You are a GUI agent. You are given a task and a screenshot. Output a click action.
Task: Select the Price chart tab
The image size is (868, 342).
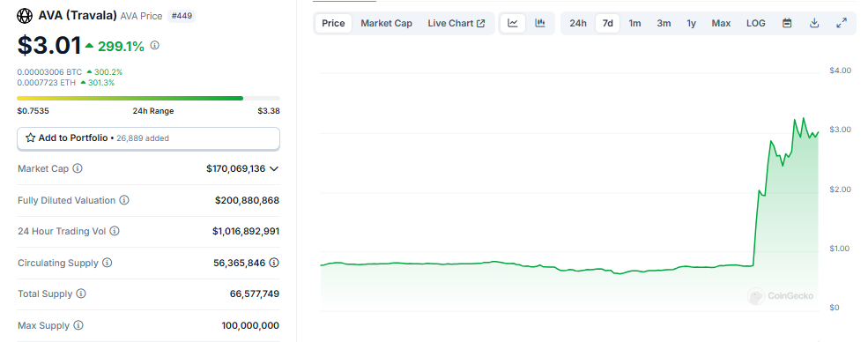point(333,23)
